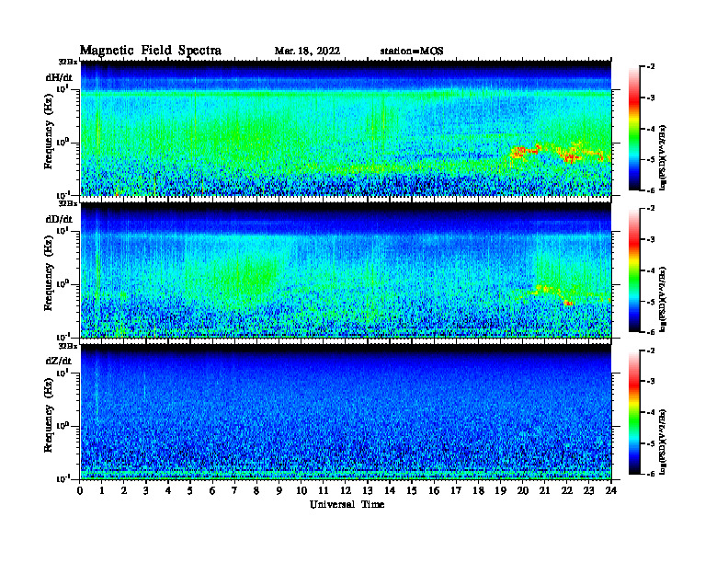Click hour "20" on the Universal Time axis
Screen dimensions: 728x563
click(523, 491)
